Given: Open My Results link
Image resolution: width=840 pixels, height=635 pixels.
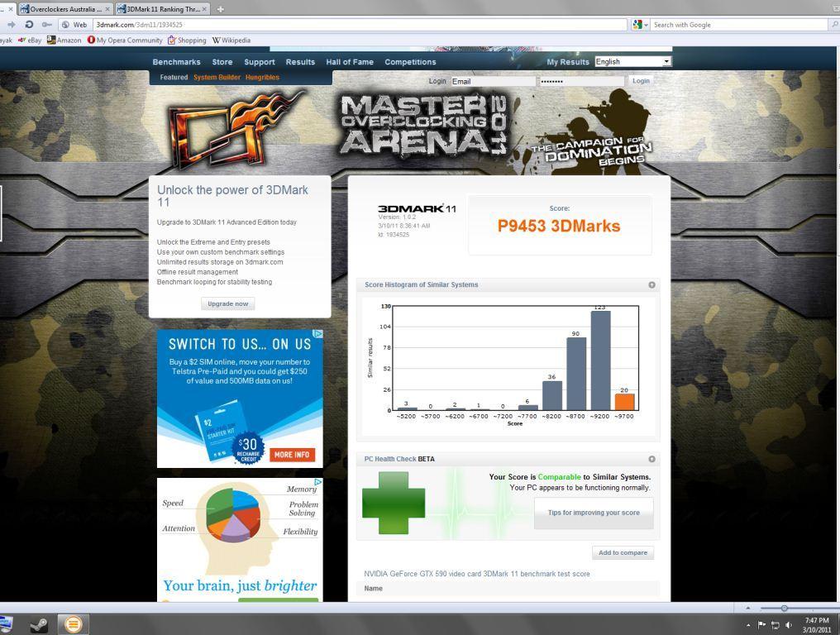Looking at the screenshot, I should pos(568,62).
